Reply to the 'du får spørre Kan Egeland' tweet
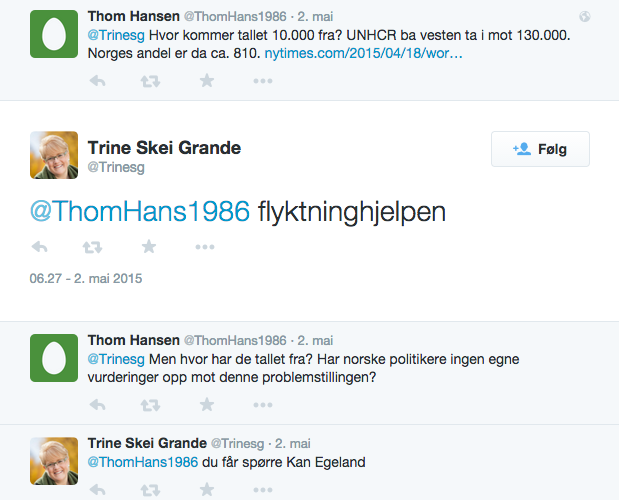 [x=97, y=490]
